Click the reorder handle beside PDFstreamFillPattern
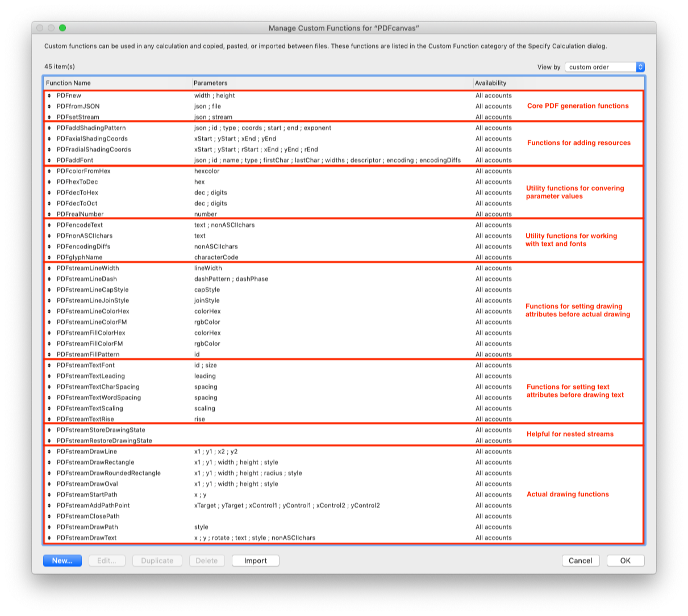Screen dimensions: 688x616 [49, 354]
